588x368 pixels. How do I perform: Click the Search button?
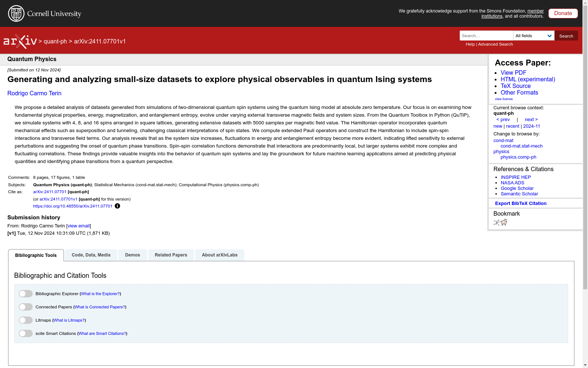click(x=566, y=36)
